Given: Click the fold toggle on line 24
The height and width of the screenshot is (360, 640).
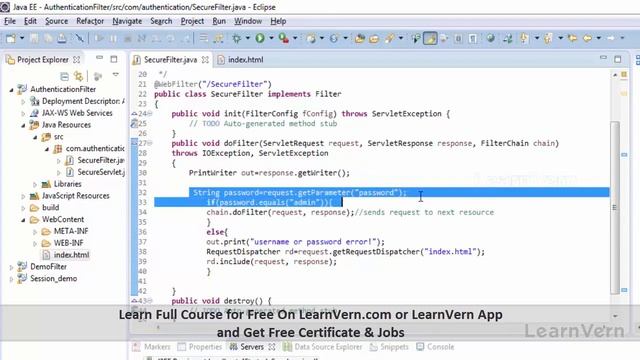Looking at the screenshot, I should click(150, 113).
